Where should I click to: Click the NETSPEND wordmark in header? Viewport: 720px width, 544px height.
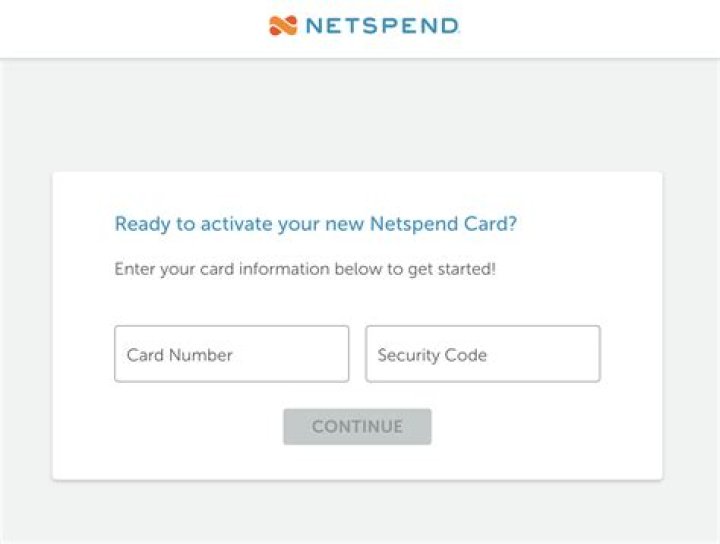coord(381,25)
